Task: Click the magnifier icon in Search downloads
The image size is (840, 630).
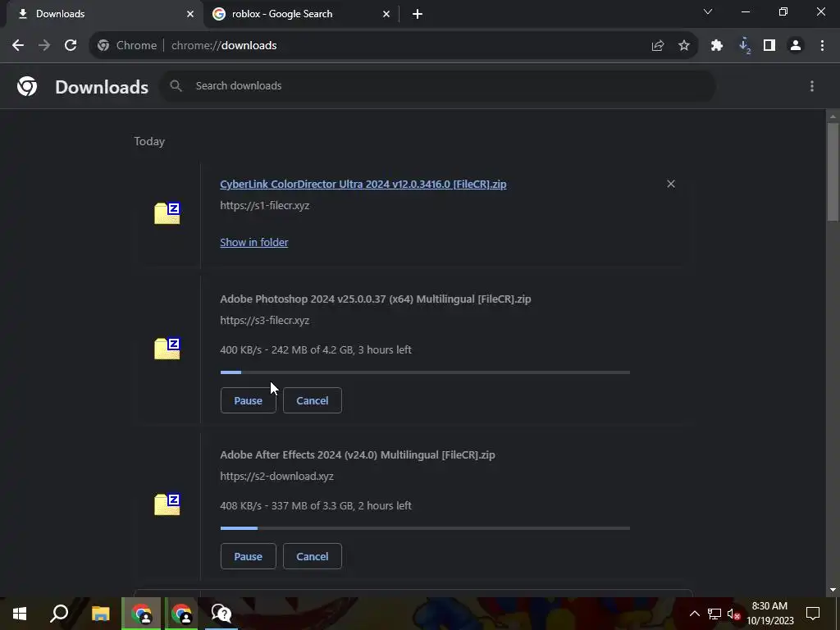Action: tap(176, 85)
